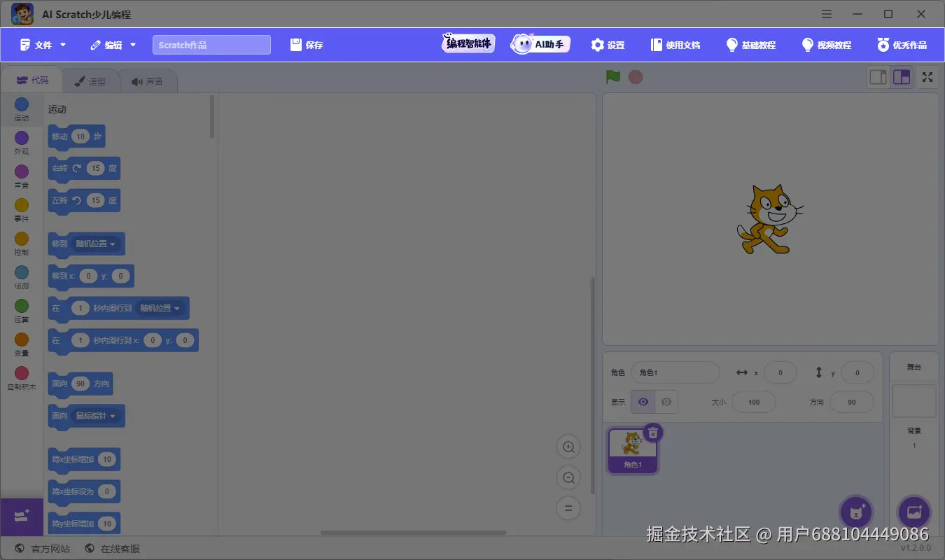The image size is (945, 560).
Task: Select the 角色1 sprite thumbnail
Action: (632, 450)
